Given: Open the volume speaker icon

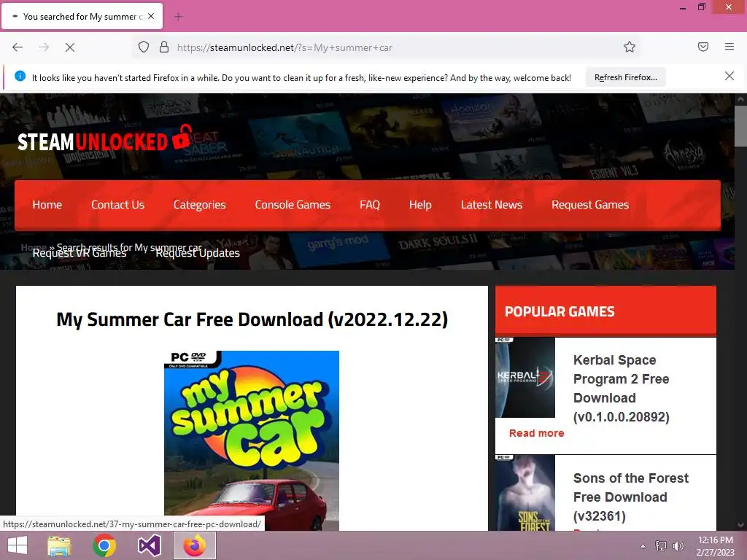Looking at the screenshot, I should point(678,546).
